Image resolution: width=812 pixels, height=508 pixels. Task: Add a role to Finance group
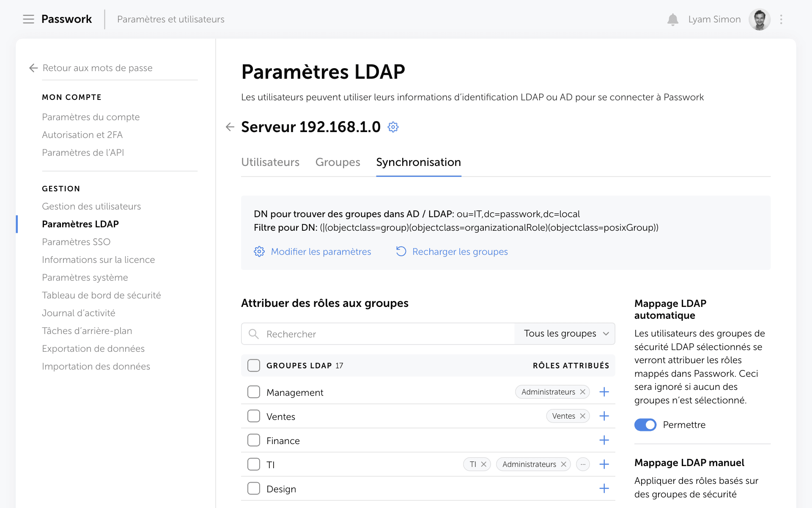click(x=604, y=440)
